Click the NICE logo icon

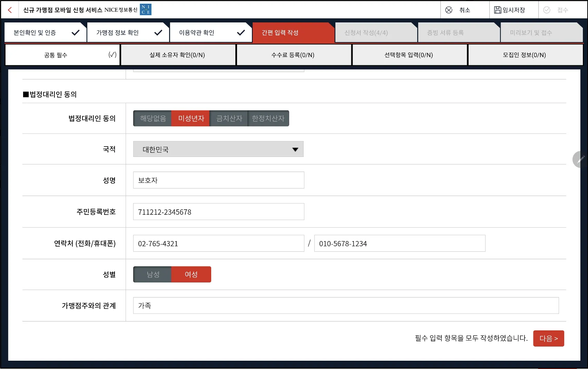click(146, 10)
